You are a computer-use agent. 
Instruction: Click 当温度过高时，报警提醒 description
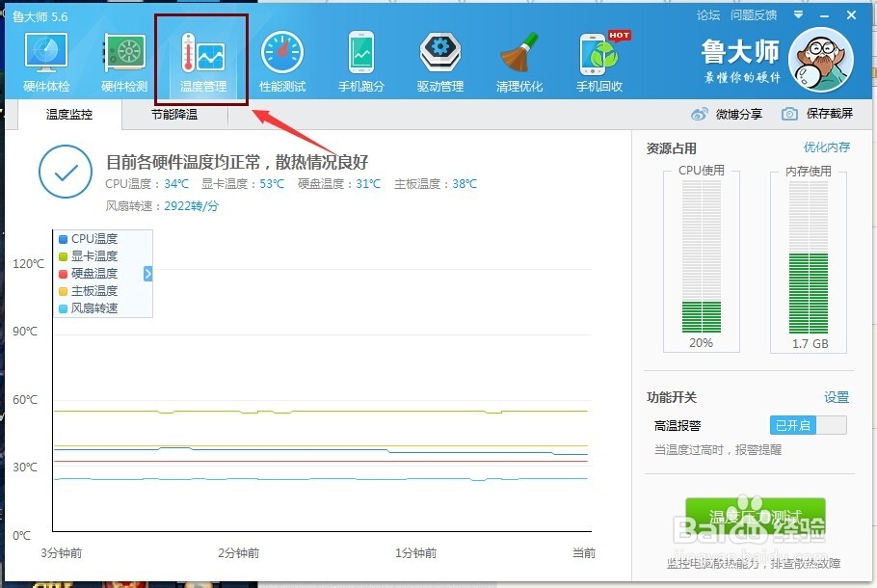[718, 449]
